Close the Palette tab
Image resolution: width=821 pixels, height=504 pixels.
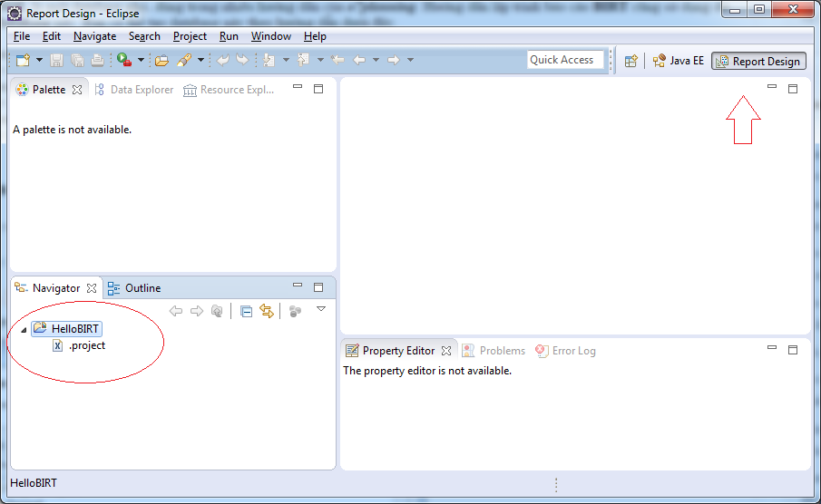tap(77, 90)
